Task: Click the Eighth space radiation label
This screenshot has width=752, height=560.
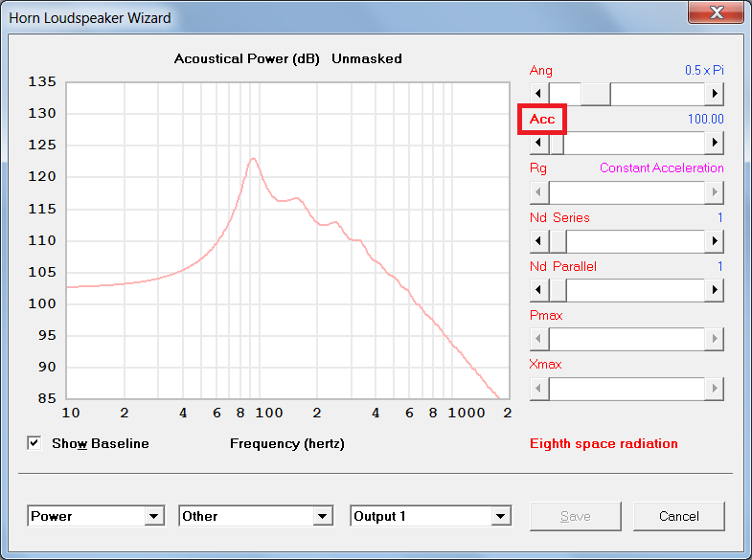Action: [x=604, y=443]
